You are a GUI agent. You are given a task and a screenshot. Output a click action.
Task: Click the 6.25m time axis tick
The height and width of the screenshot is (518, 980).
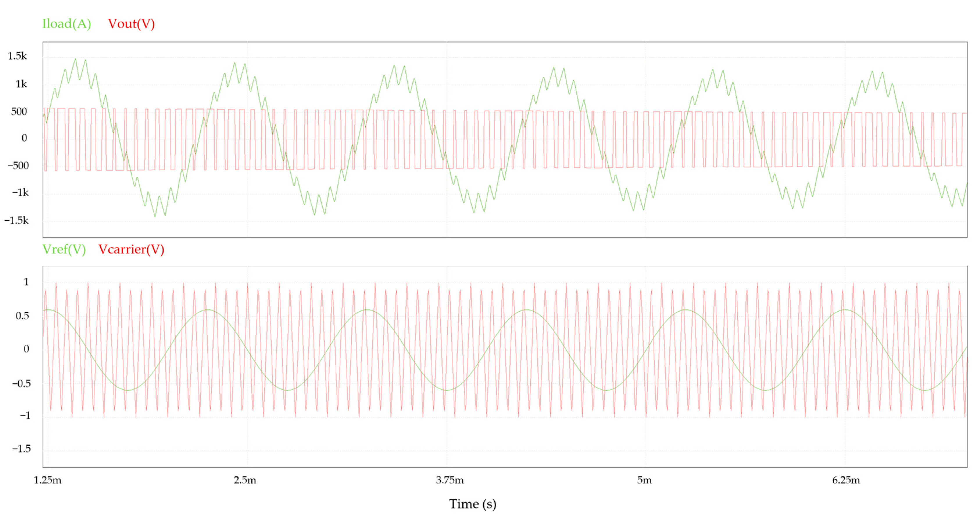[846, 480]
